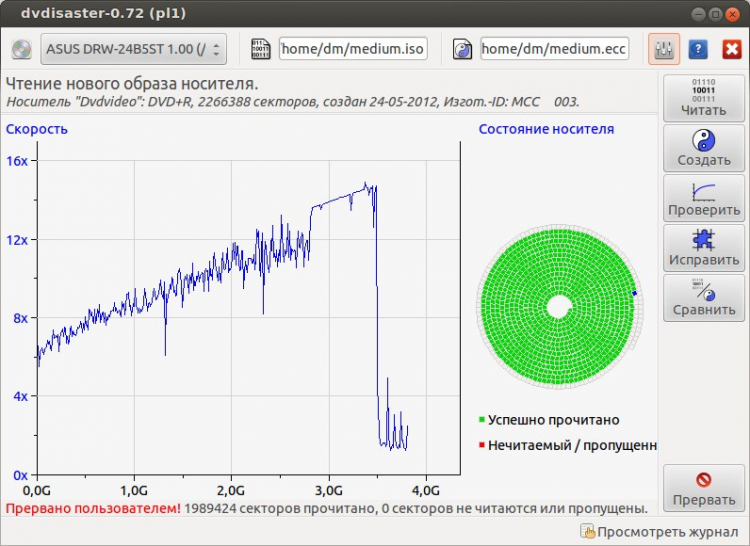Open the log via Просмотреть журнал
This screenshot has width=750, height=546.
pos(658,529)
